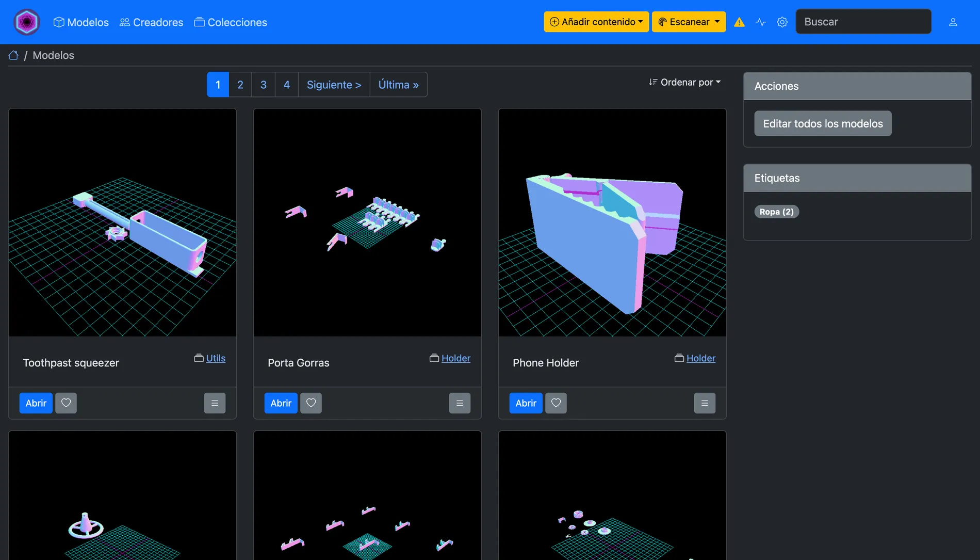
Task: Open the Phone Holder model with Abrir
Action: point(526,403)
